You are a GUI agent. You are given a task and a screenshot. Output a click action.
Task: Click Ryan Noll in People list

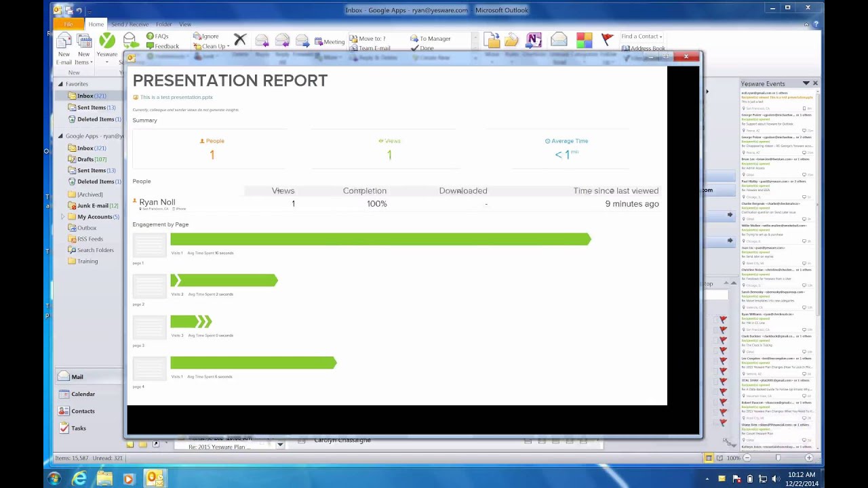pyautogui.click(x=157, y=202)
